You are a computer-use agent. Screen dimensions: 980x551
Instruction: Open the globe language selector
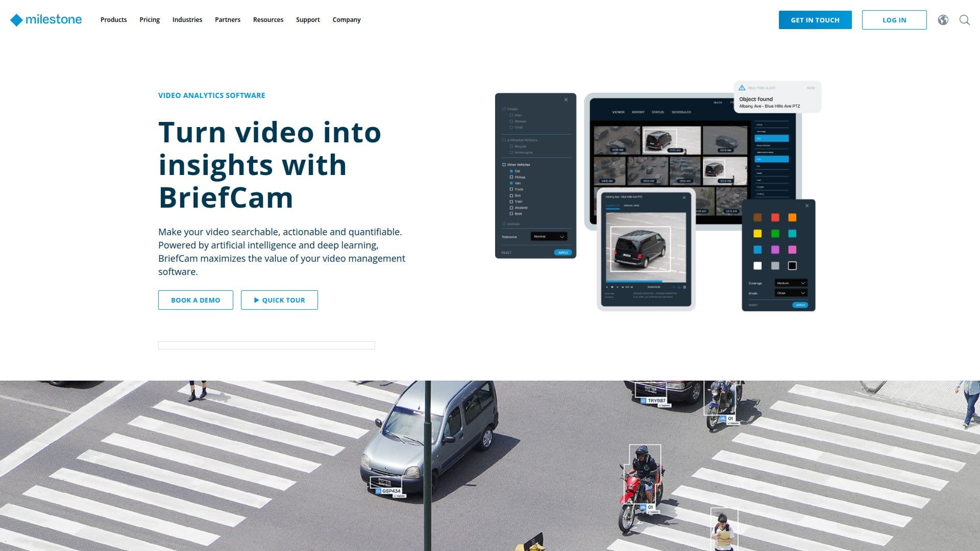943,20
